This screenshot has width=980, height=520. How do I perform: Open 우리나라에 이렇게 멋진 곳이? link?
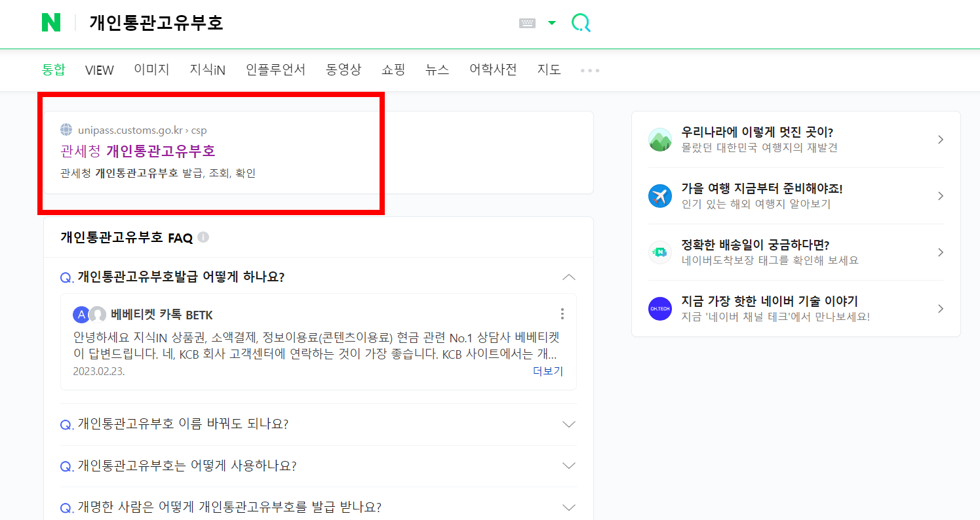(x=757, y=132)
